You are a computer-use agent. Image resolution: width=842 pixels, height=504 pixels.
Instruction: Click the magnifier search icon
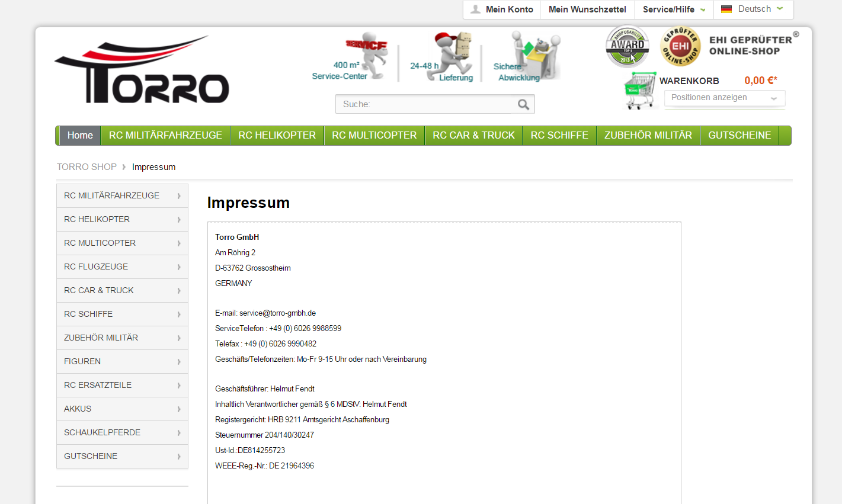[x=523, y=104]
